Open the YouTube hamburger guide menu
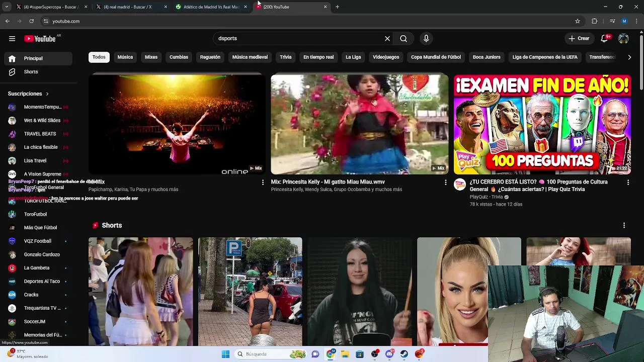The width and height of the screenshot is (644, 362). coord(12,39)
